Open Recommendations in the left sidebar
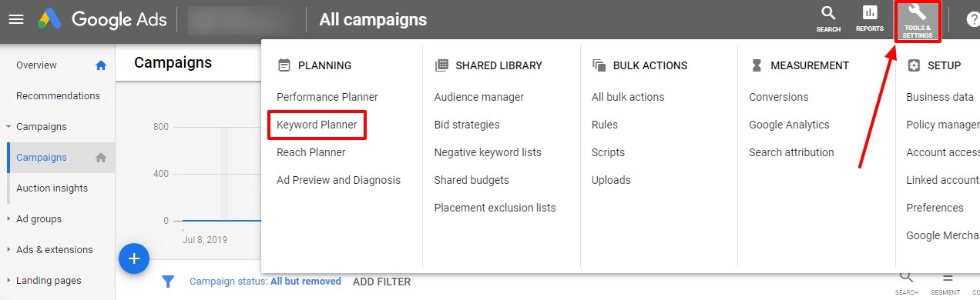This screenshot has height=300, width=980. (58, 96)
